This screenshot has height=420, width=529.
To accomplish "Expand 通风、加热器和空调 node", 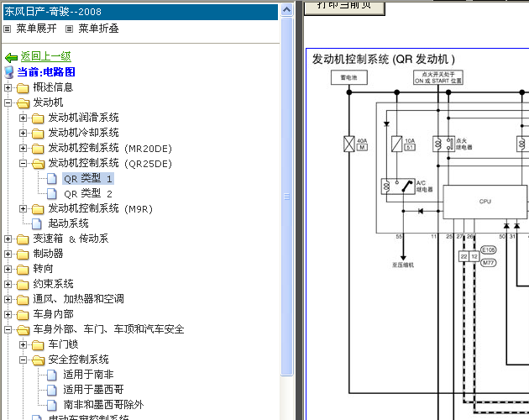I will point(8,300).
